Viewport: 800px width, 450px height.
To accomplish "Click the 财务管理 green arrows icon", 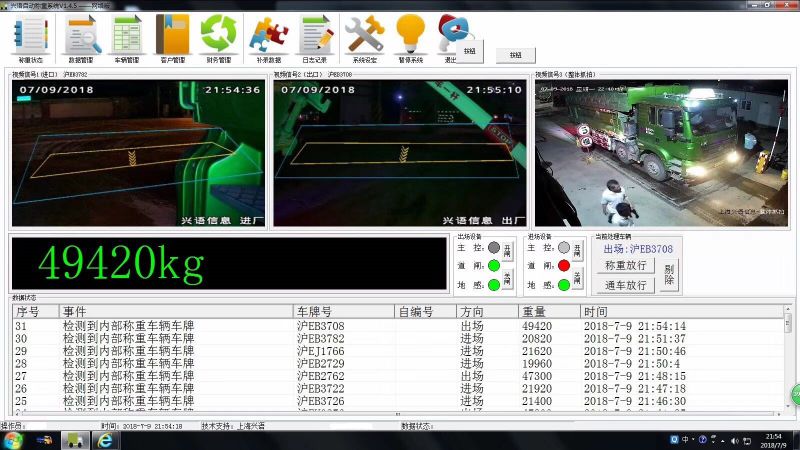I will [x=217, y=37].
